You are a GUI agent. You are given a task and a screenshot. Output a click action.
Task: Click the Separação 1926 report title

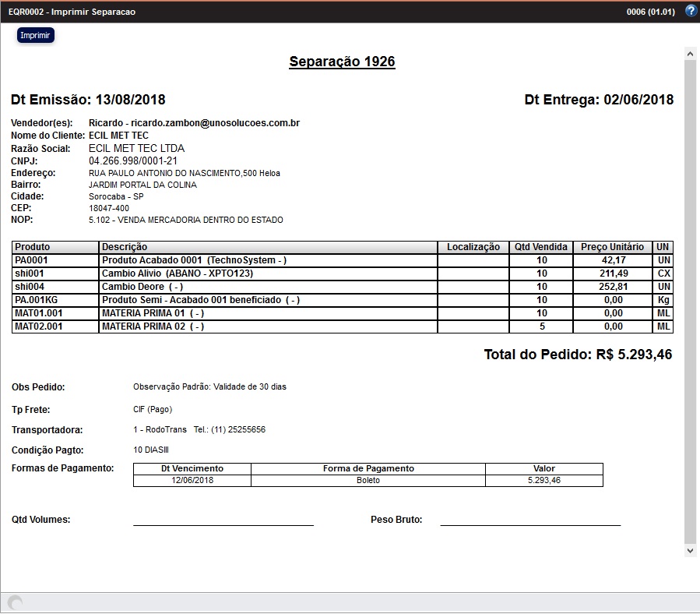coord(342,61)
